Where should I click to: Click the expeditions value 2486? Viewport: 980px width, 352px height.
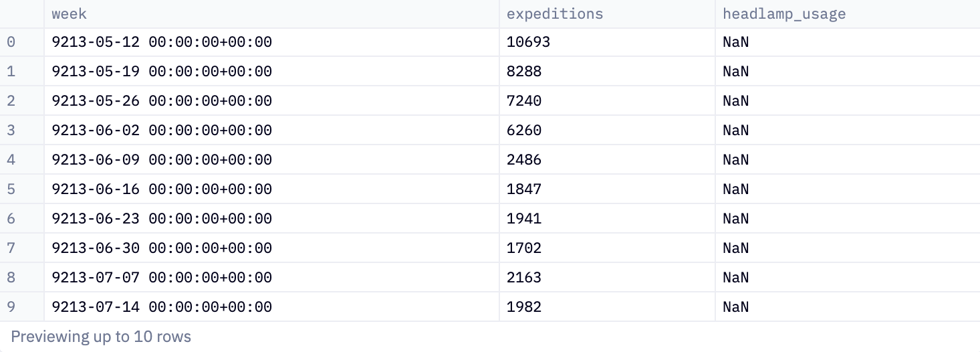point(524,160)
